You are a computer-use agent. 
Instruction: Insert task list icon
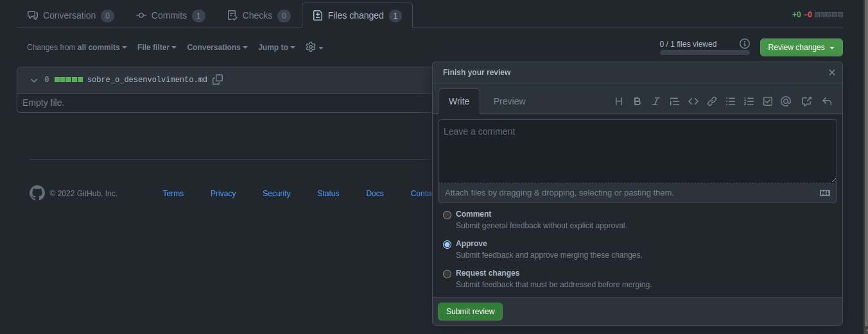click(x=768, y=101)
